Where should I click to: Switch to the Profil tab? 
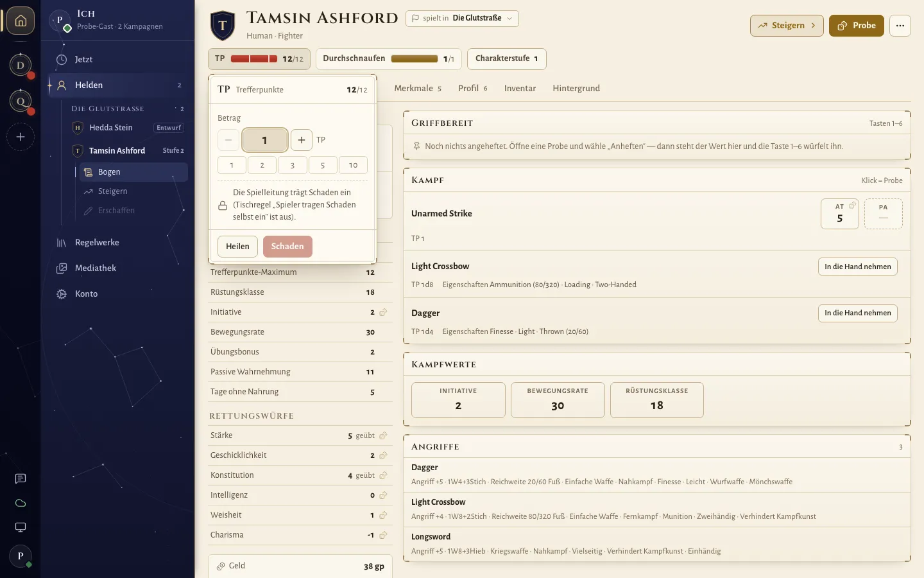coord(472,88)
